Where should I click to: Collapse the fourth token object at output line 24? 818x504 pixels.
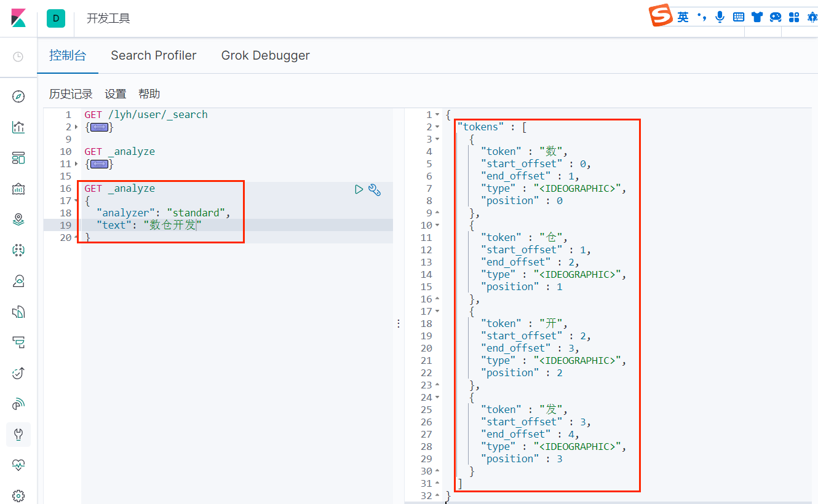[437, 398]
